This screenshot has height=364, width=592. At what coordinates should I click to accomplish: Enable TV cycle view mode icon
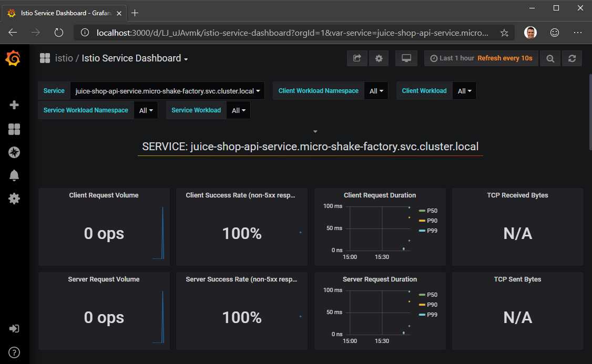coord(406,58)
